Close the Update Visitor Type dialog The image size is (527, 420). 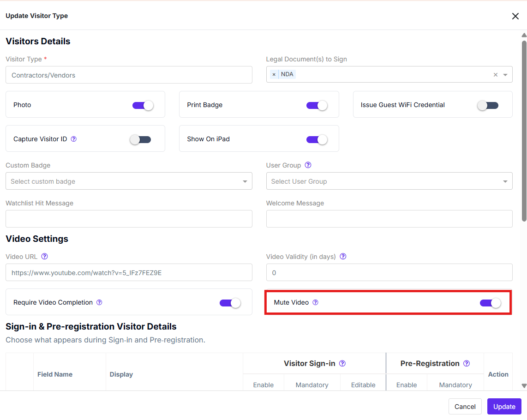(x=515, y=16)
